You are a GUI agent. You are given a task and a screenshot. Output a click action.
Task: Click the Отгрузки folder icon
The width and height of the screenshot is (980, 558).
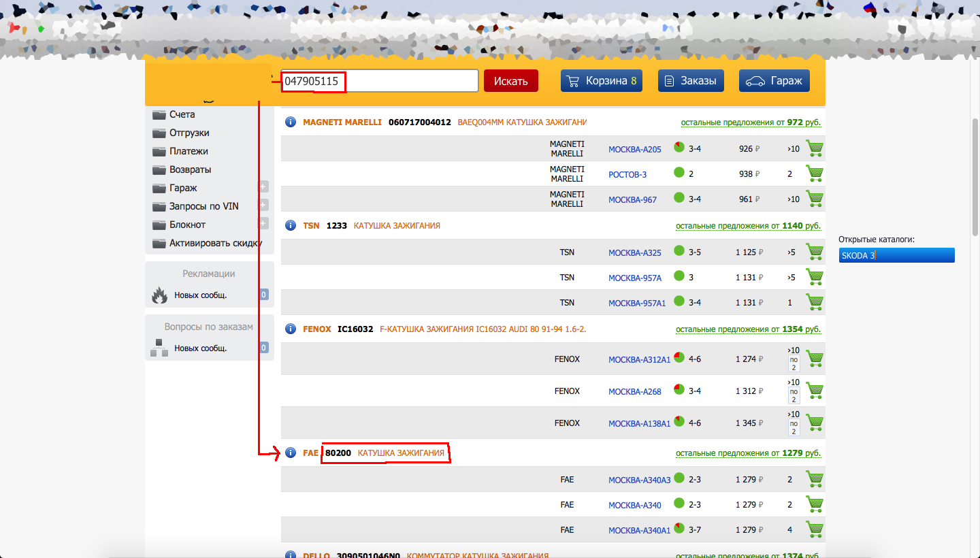click(159, 133)
